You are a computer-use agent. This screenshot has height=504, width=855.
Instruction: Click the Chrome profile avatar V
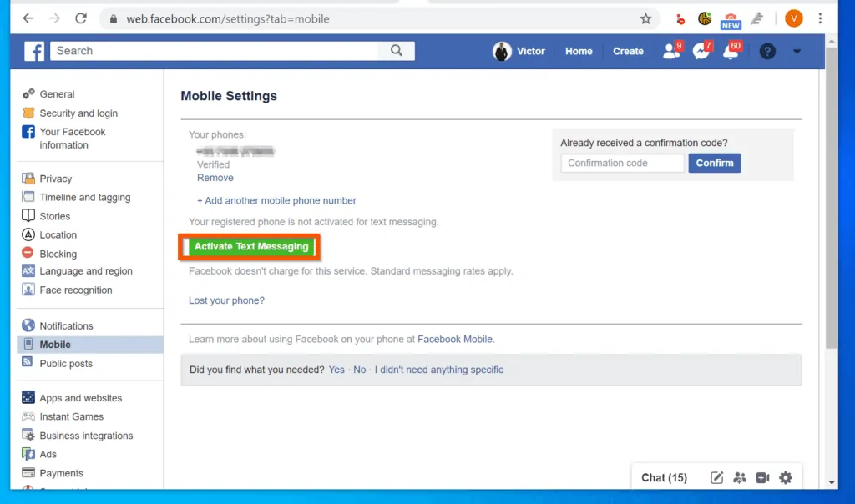(793, 18)
